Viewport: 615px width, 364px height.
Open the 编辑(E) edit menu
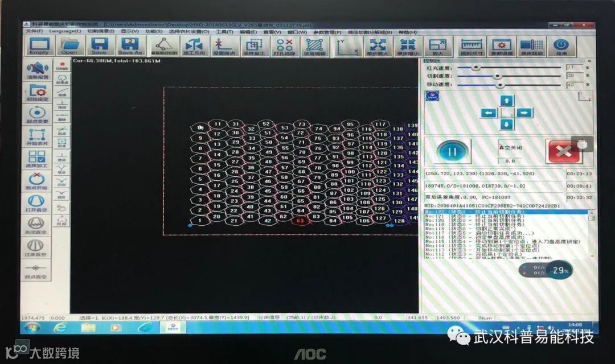248,32
